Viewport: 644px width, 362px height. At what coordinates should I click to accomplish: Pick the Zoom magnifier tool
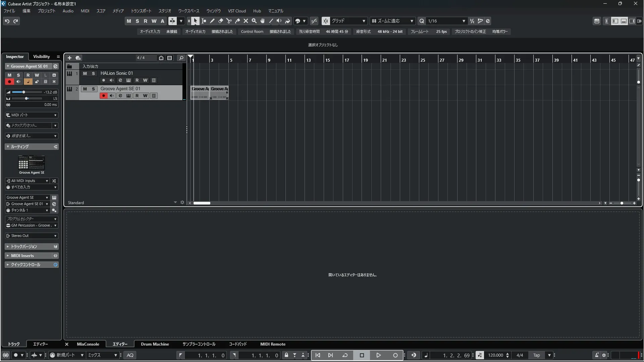(254, 21)
